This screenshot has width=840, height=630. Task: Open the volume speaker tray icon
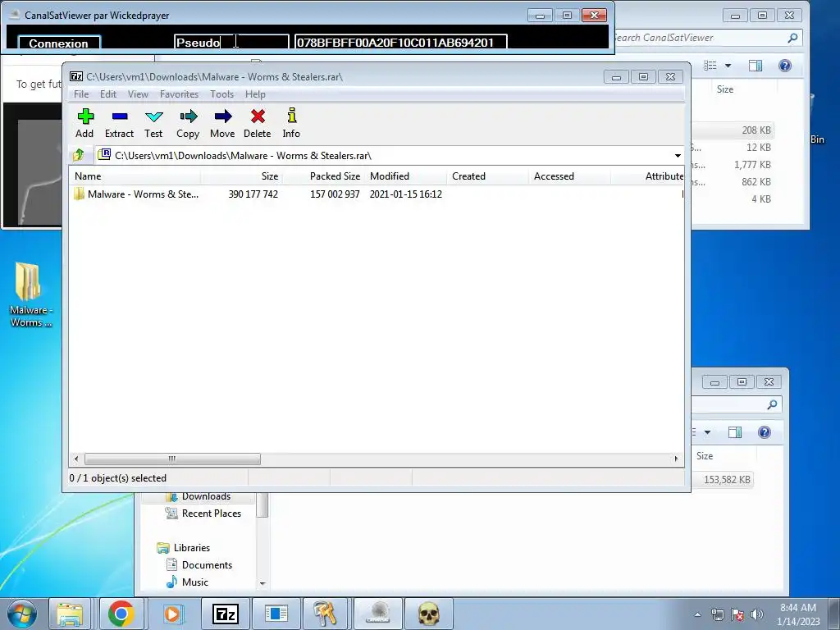point(757,614)
